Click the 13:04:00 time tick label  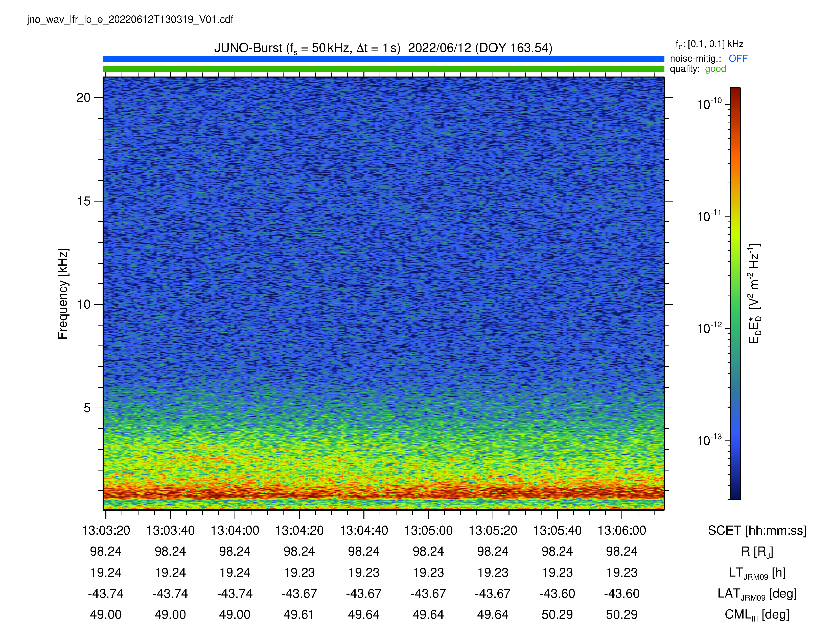tap(235, 530)
